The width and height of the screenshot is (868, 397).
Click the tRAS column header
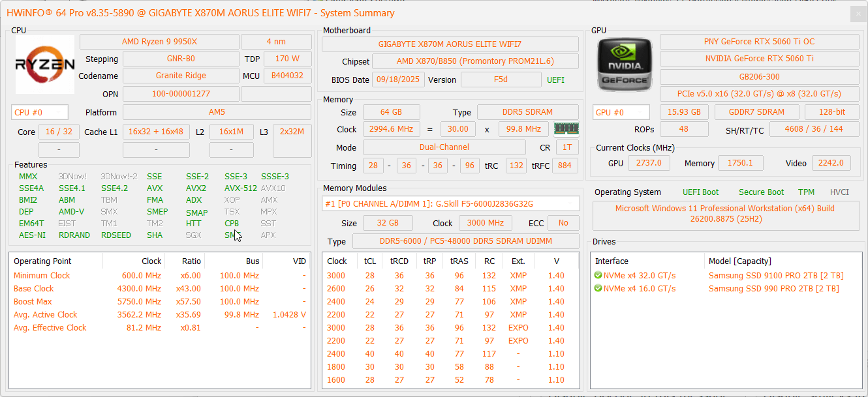459,261
